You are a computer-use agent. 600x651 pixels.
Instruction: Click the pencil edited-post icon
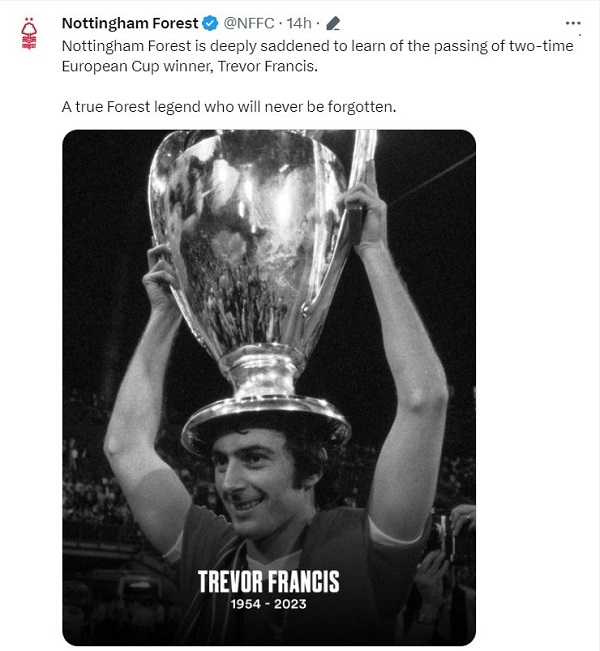click(332, 23)
